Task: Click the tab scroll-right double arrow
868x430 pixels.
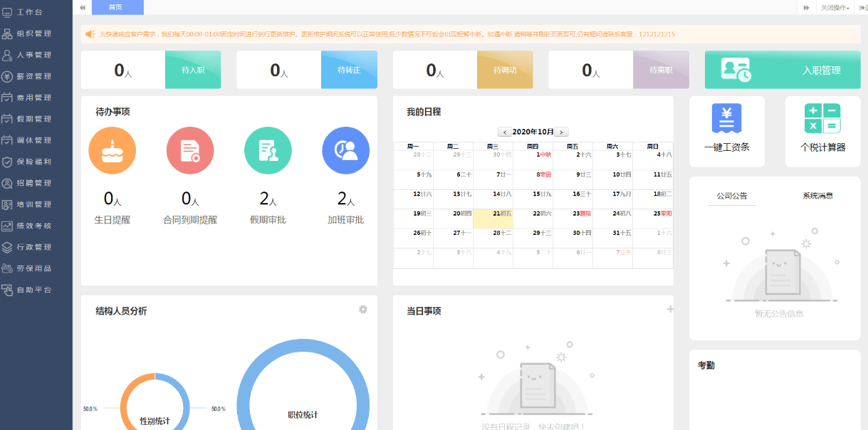Action: coord(806,7)
